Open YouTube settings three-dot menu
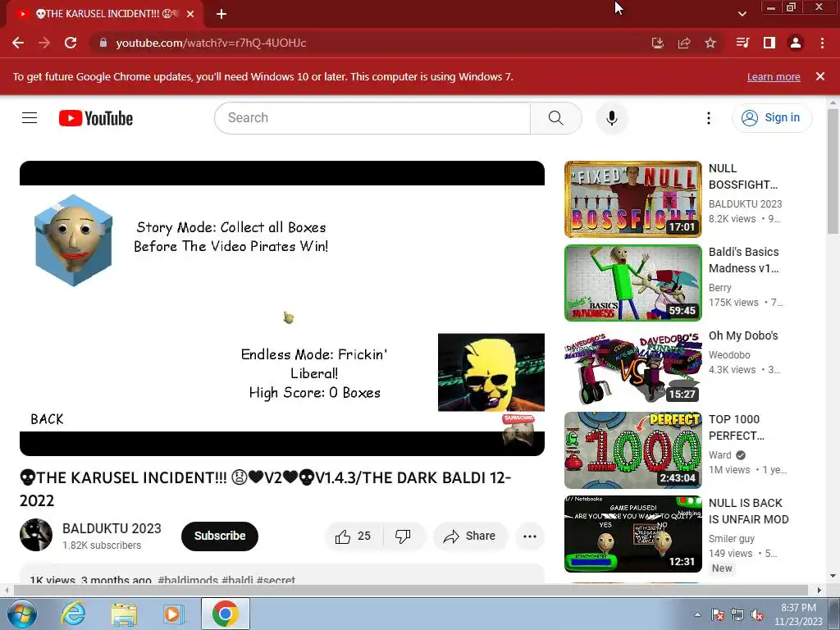Image resolution: width=840 pixels, height=630 pixels. [709, 118]
